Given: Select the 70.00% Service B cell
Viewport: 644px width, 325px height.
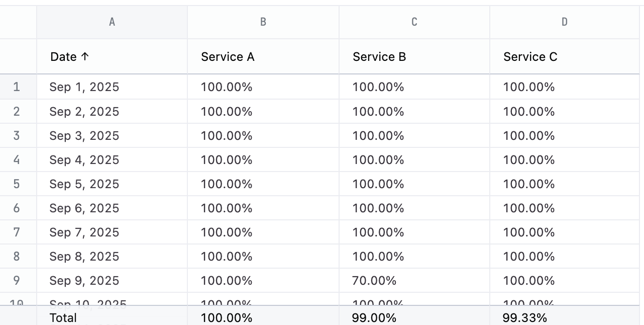Looking at the screenshot, I should pos(374,281).
